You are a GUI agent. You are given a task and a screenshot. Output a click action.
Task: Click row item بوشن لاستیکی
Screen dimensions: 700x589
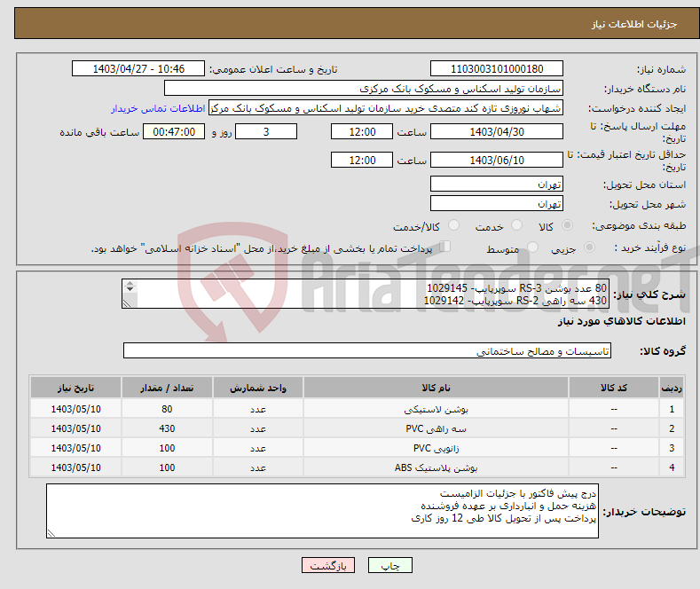[x=436, y=409]
